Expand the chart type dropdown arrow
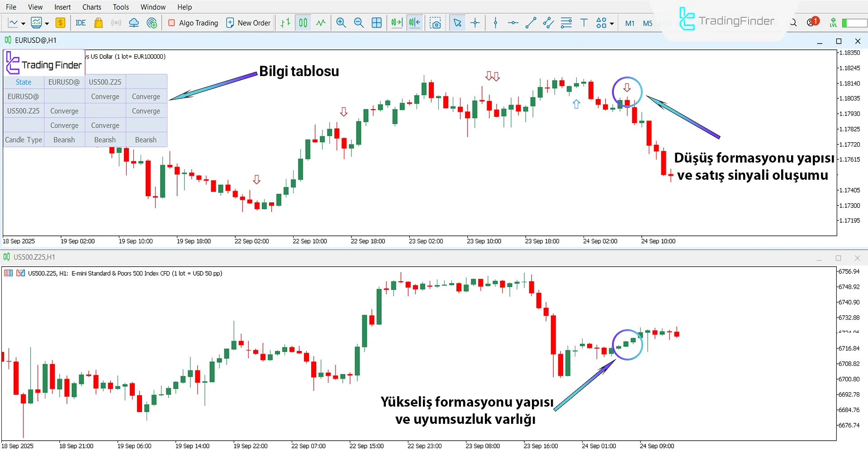The height and width of the screenshot is (451, 868). coord(23,24)
